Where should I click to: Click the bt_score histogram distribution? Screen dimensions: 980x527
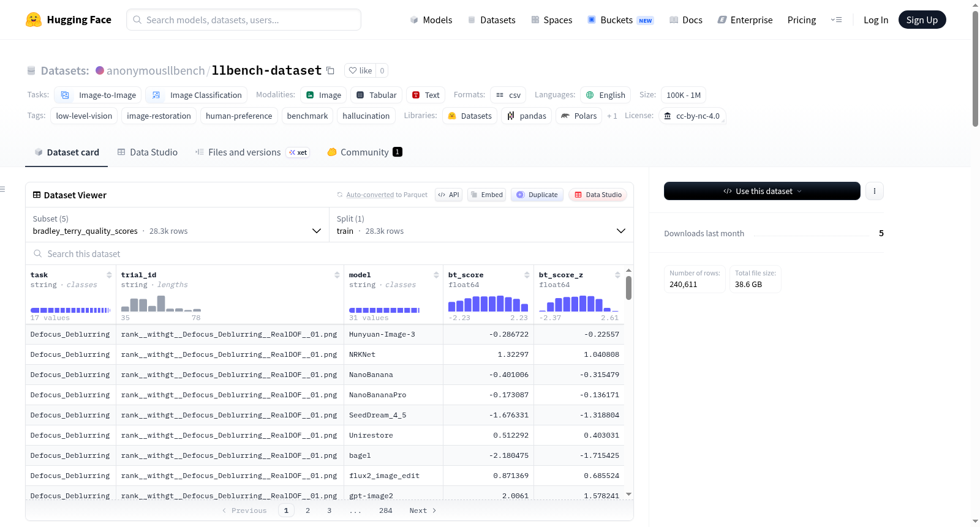(488, 303)
